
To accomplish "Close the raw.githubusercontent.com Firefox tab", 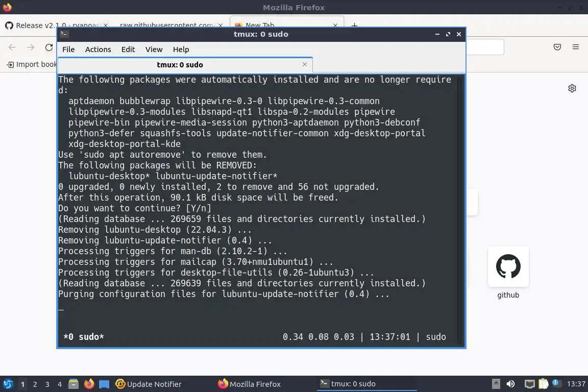I will (x=220, y=25).
